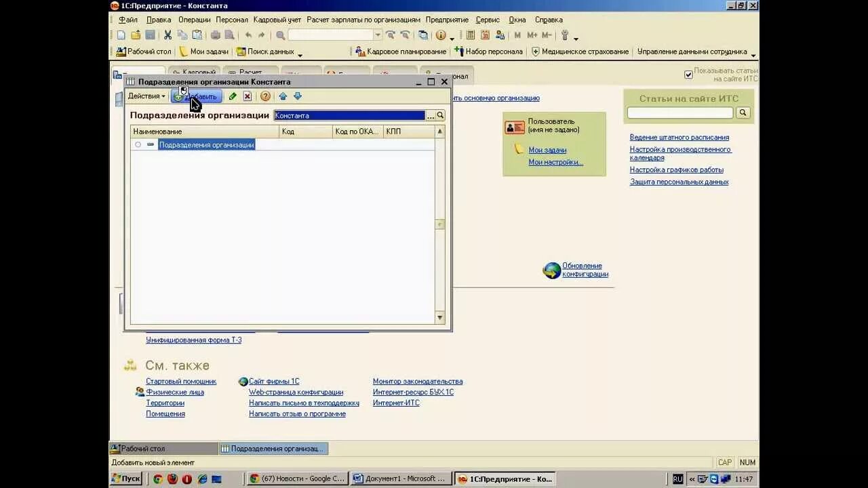Open Ведение штатного расписания link

[679, 138]
